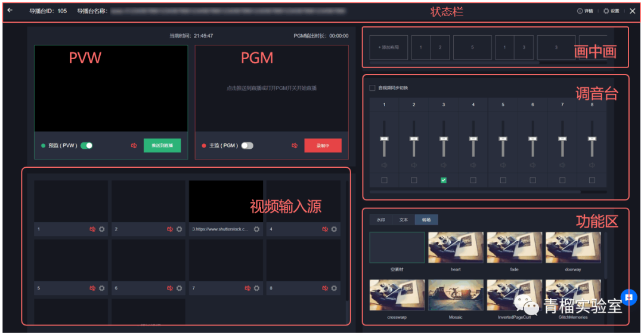
Task: Open gear settings for video input 3
Action: 256,229
